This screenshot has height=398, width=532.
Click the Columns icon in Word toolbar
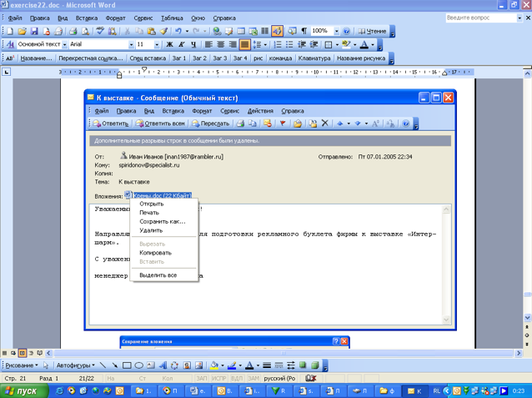[265, 31]
